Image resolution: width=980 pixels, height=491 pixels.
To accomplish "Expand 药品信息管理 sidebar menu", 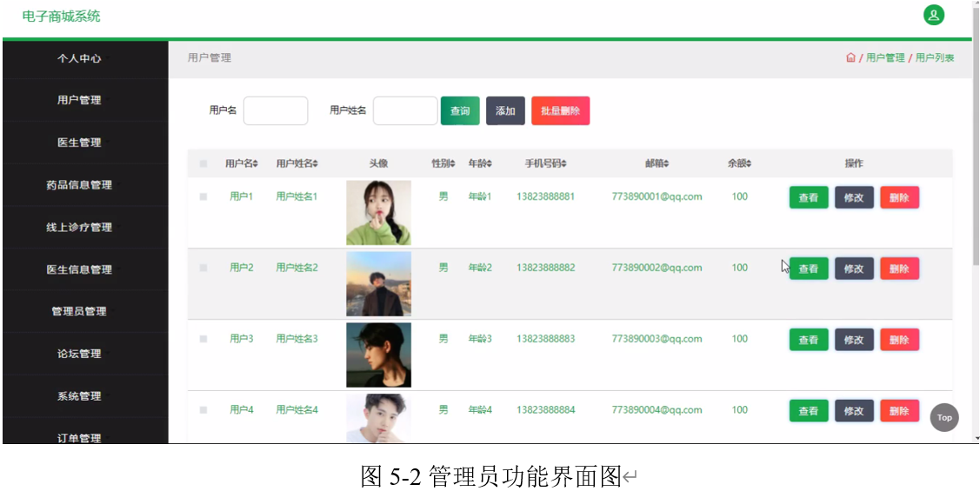I will (85, 185).
